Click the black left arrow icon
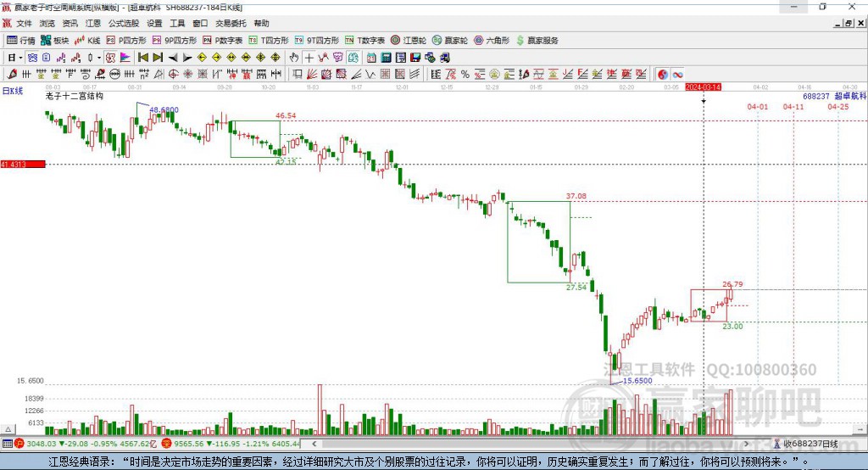The width and height of the screenshot is (868, 470). click(x=173, y=58)
